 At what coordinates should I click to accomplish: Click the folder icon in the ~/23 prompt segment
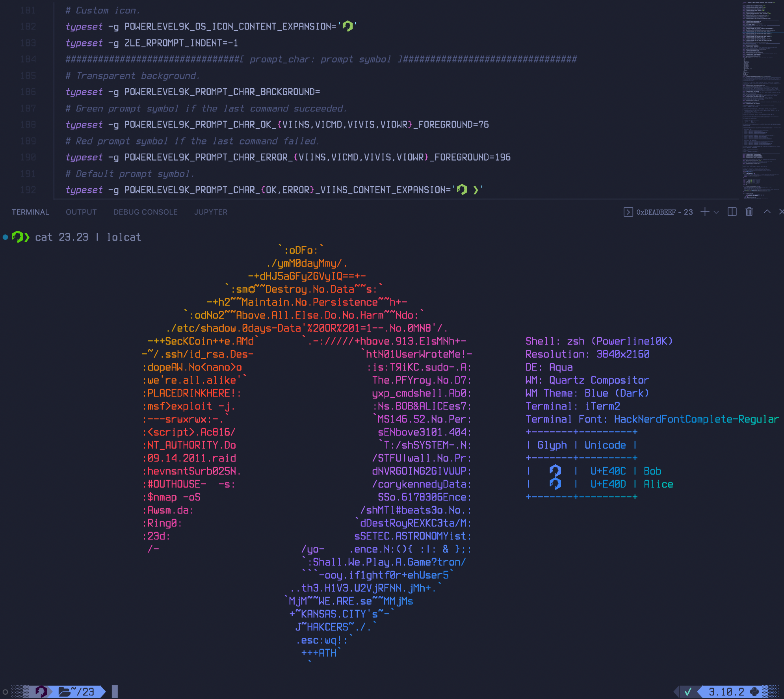[x=65, y=692]
